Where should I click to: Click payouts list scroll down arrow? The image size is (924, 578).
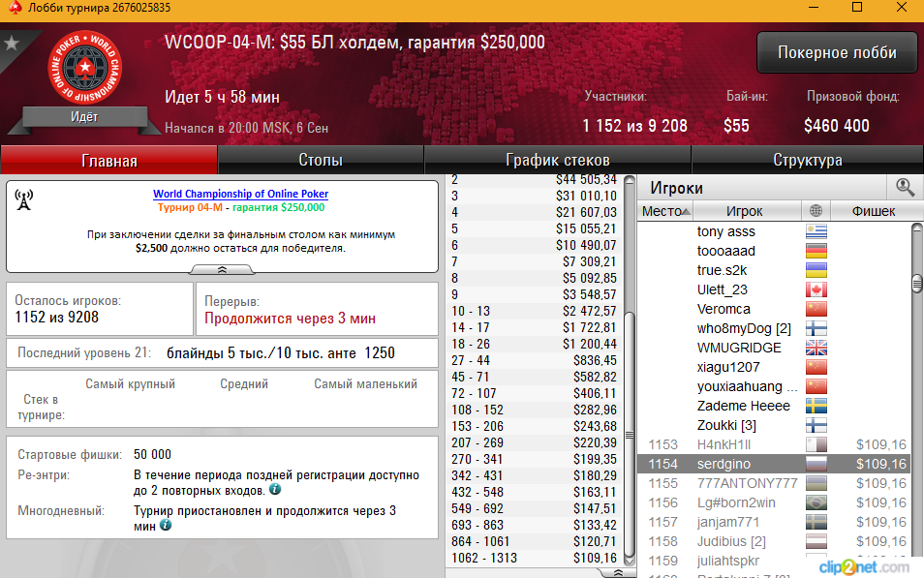[x=630, y=560]
